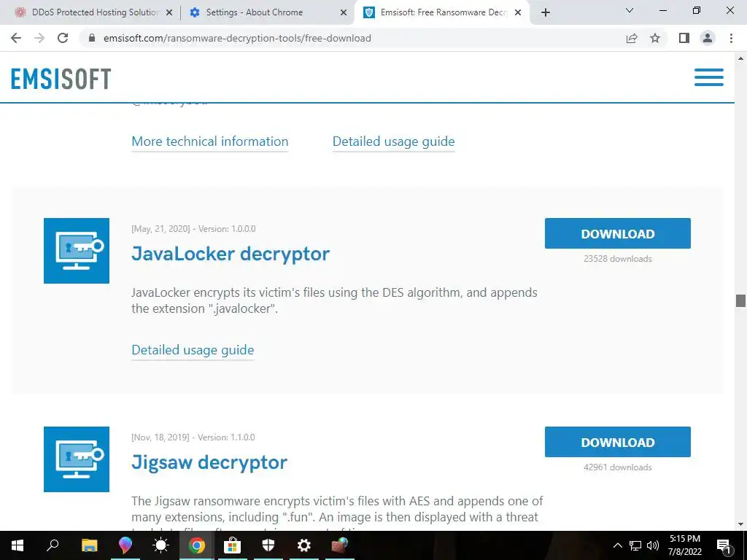Image resolution: width=747 pixels, height=560 pixels.
Task: Go back using the browser back arrow
Action: coord(16,38)
